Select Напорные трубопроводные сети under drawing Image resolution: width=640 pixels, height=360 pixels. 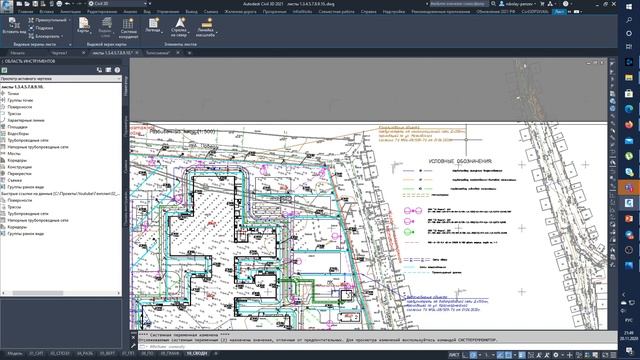[38, 147]
